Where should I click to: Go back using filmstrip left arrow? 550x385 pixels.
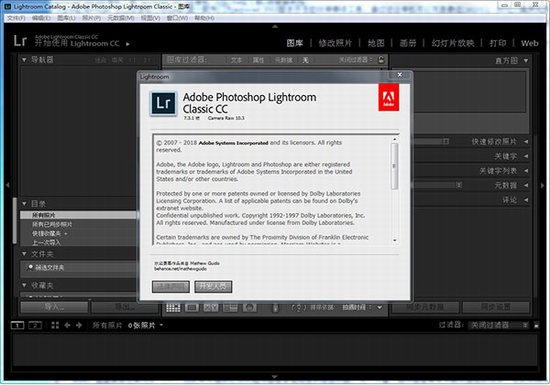point(67,325)
